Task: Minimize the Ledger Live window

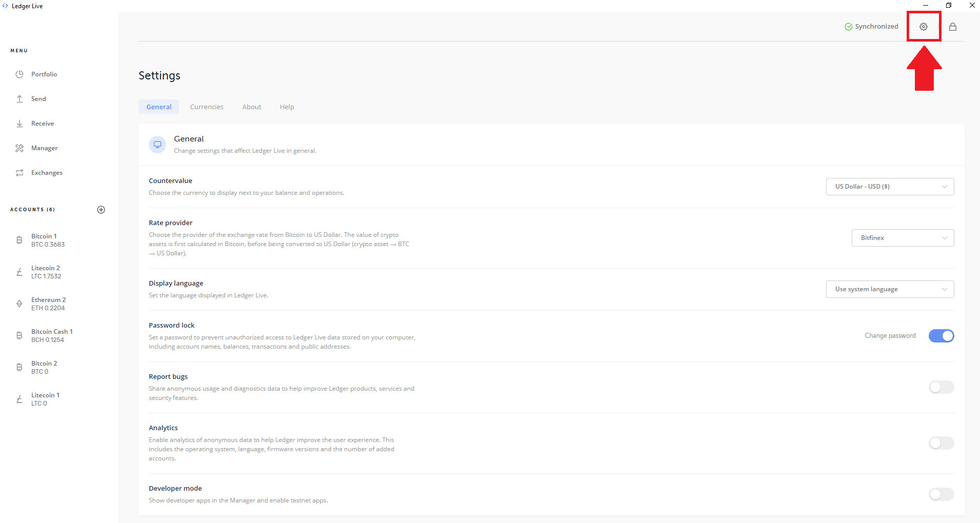Action: coord(926,6)
